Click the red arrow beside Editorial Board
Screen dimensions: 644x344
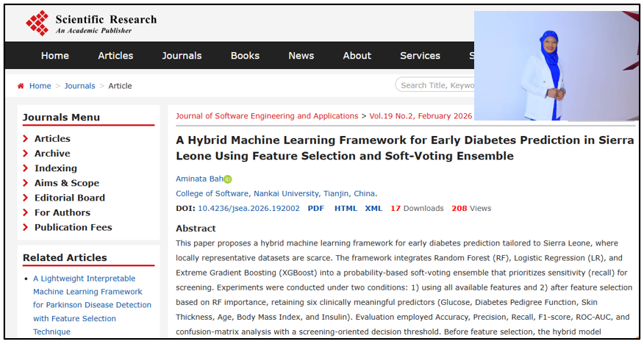(x=26, y=198)
